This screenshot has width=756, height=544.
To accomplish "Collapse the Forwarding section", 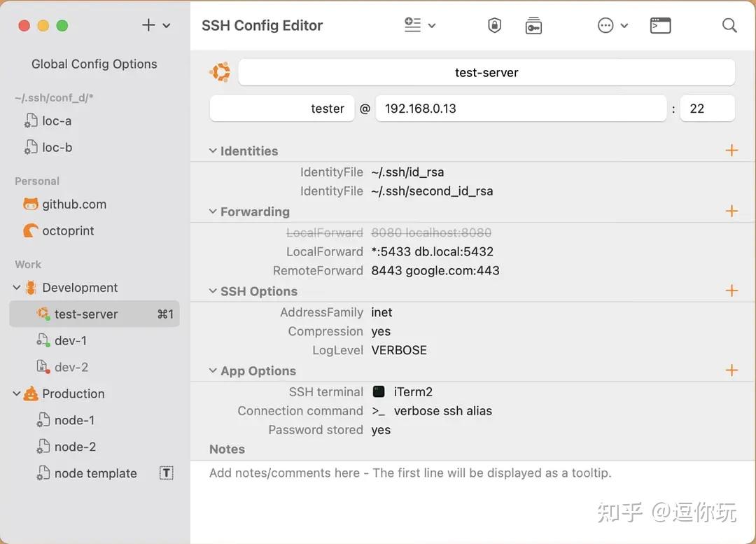I will tap(213, 211).
